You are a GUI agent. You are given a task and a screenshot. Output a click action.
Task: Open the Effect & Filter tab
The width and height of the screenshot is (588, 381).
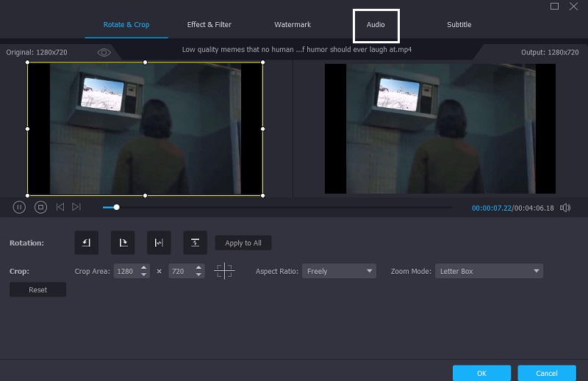click(x=209, y=25)
